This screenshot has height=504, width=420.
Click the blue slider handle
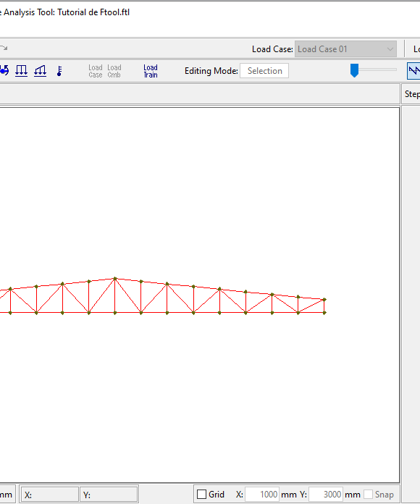click(354, 70)
